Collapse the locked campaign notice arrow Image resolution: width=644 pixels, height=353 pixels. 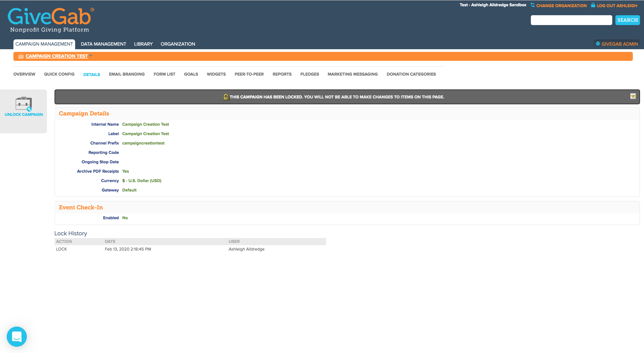click(633, 96)
